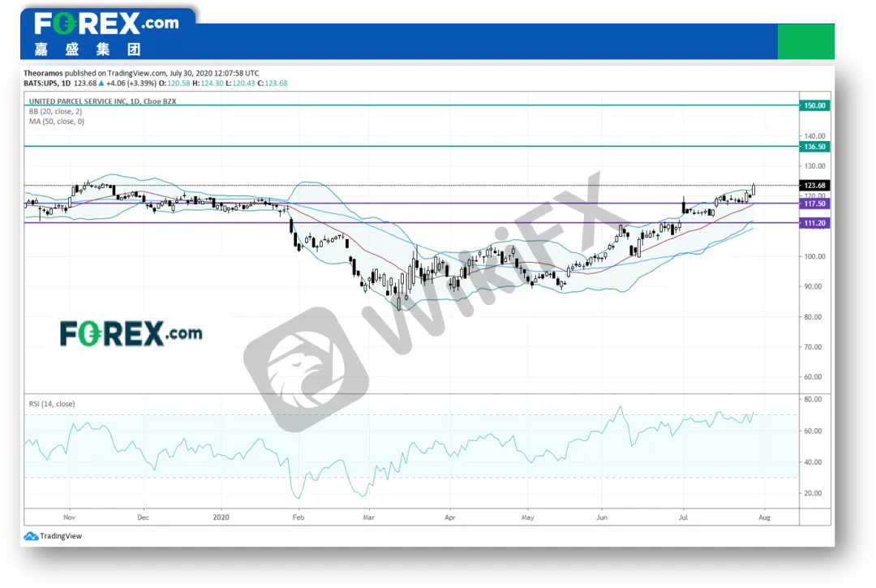Viewport: 876px width, 588px height.
Task: Click the RSI (14, close) indicator label
Action: pyautogui.click(x=52, y=404)
